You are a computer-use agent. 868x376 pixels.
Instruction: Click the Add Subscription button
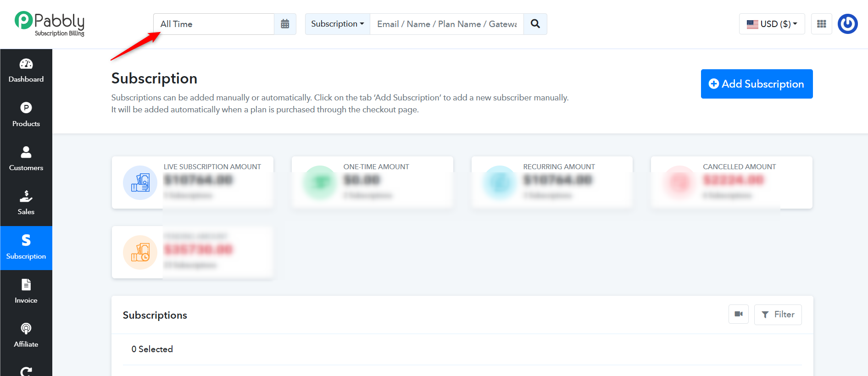757,84
